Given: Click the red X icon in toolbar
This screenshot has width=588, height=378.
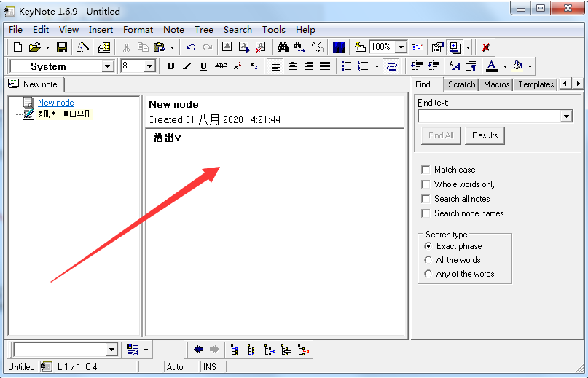Looking at the screenshot, I should point(486,47).
